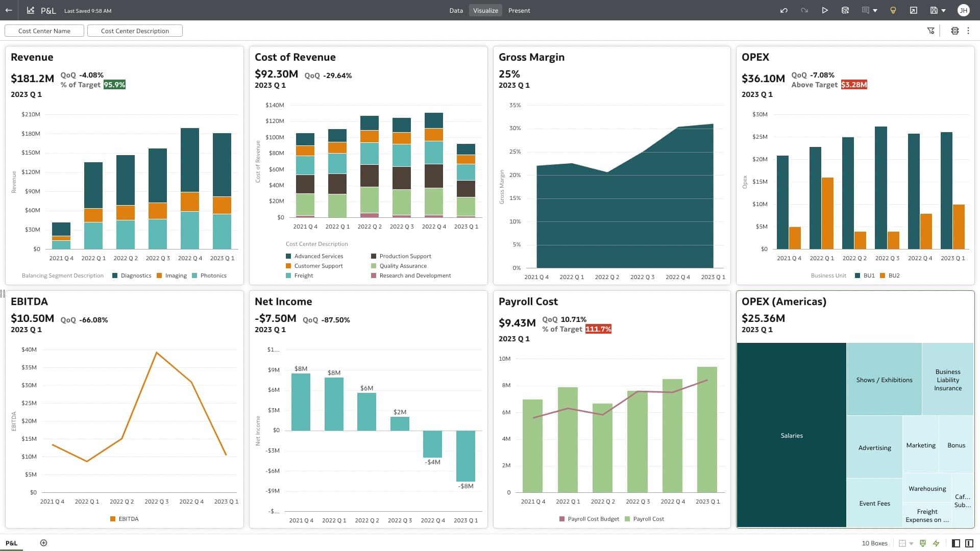The height and width of the screenshot is (551, 980).
Task: Save the workbook using the save icon
Action: [x=934, y=10]
